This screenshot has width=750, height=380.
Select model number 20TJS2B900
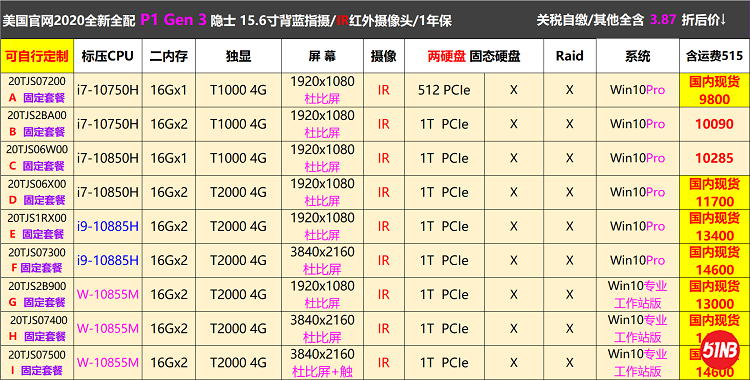[x=37, y=286]
